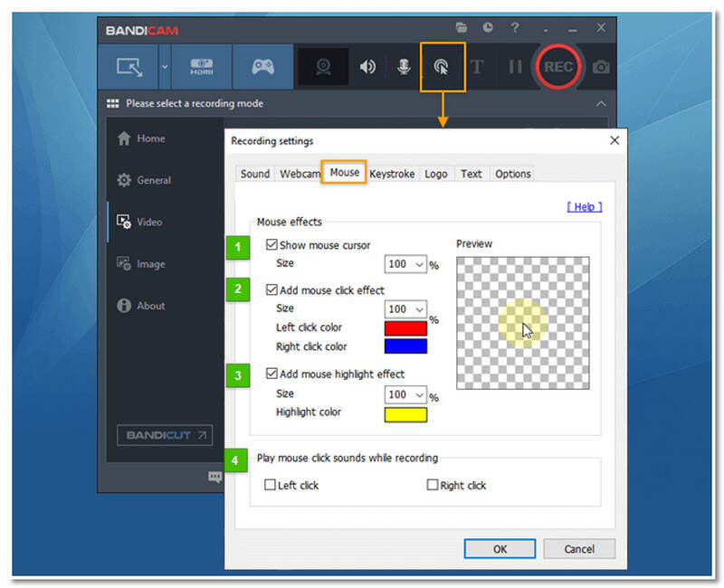Switch to the Webcam tab
This screenshot has height=588, width=724.
pos(300,174)
